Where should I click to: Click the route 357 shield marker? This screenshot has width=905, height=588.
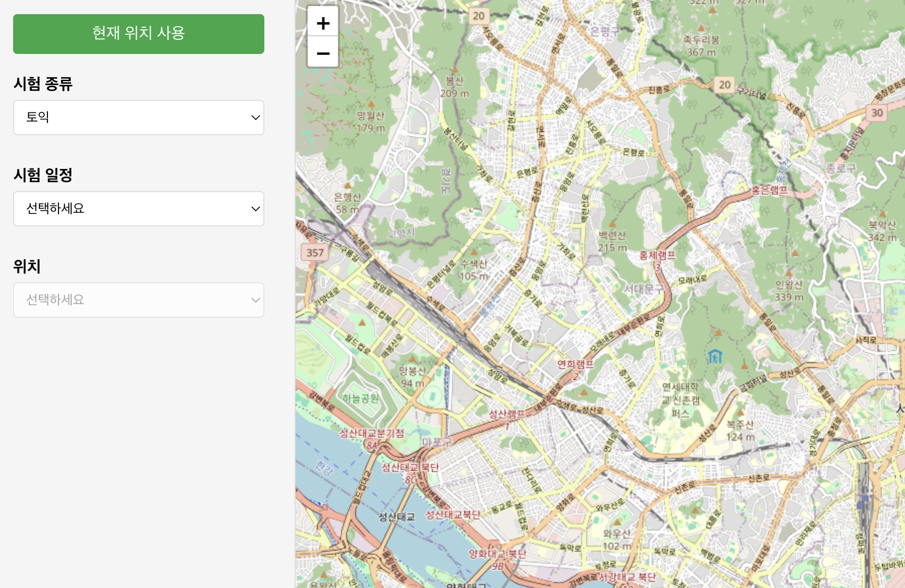(x=315, y=253)
